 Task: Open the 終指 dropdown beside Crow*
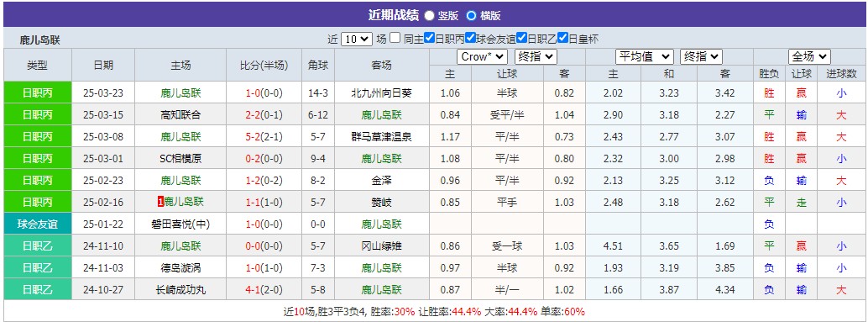[536, 56]
